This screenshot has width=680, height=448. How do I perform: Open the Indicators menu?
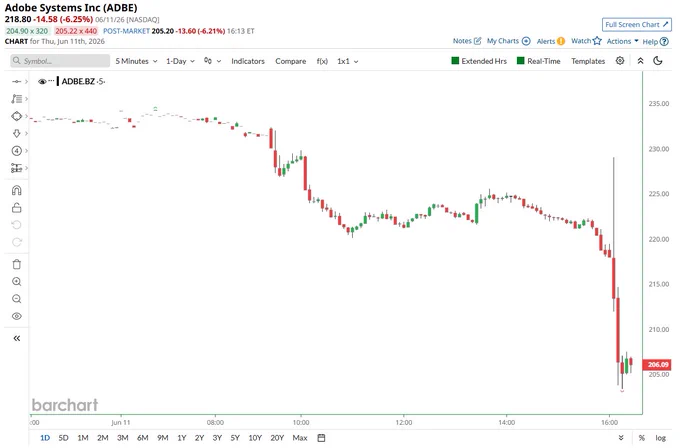pos(248,61)
